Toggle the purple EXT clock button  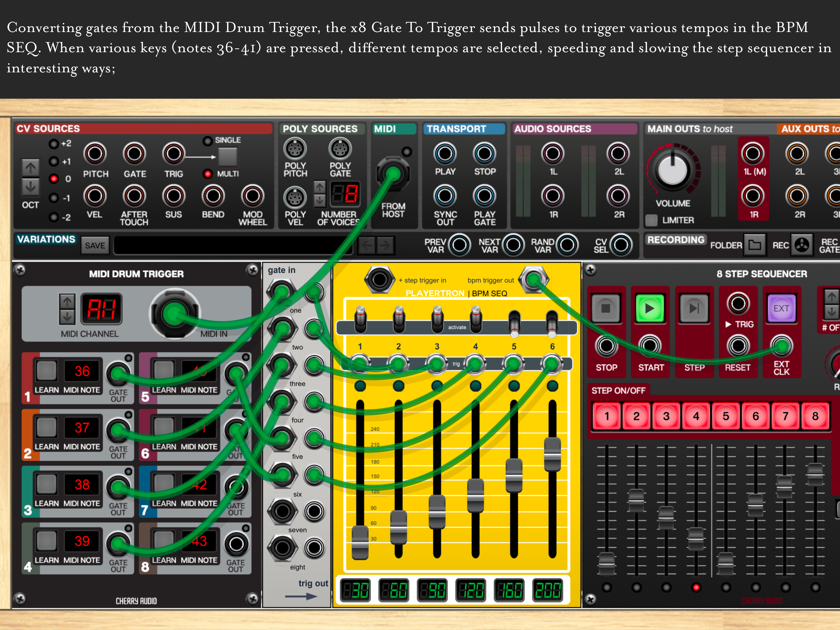click(x=781, y=308)
